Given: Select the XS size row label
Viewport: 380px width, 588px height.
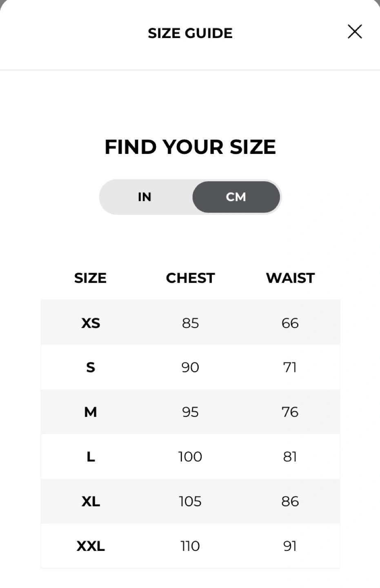Looking at the screenshot, I should [x=91, y=323].
